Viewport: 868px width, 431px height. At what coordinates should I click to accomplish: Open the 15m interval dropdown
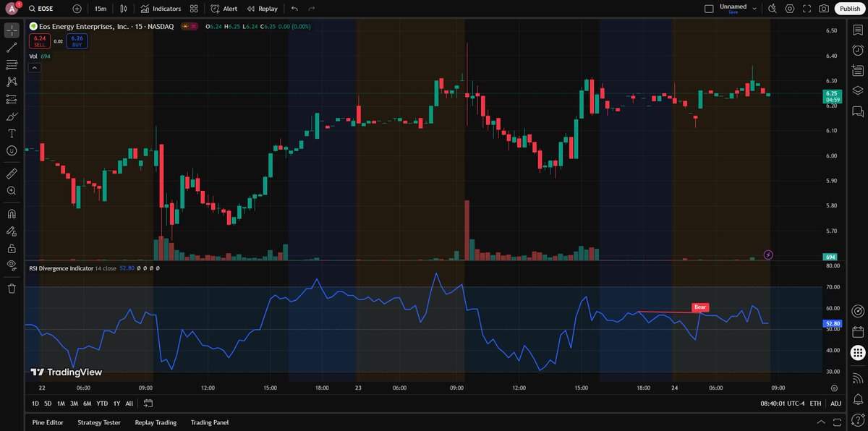pyautogui.click(x=101, y=9)
